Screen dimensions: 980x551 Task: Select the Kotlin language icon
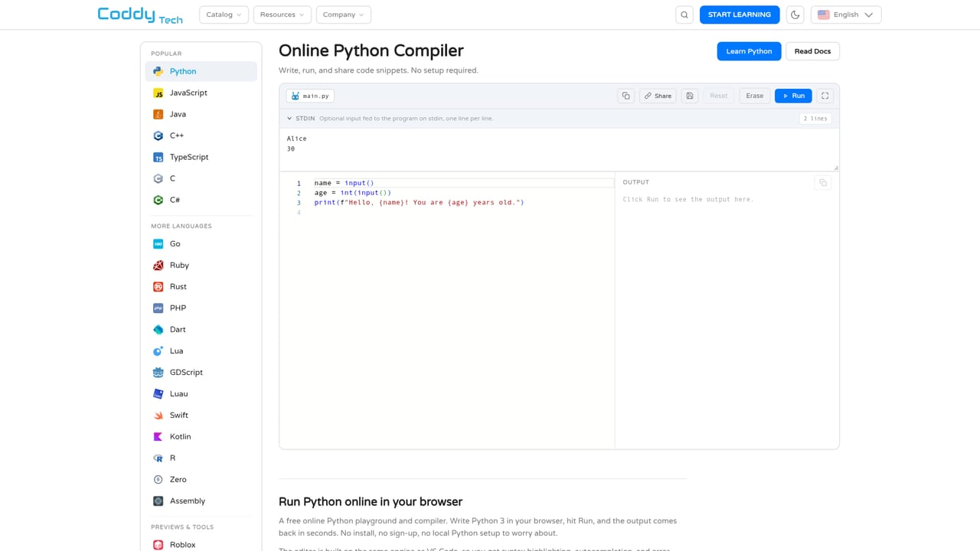coord(158,436)
